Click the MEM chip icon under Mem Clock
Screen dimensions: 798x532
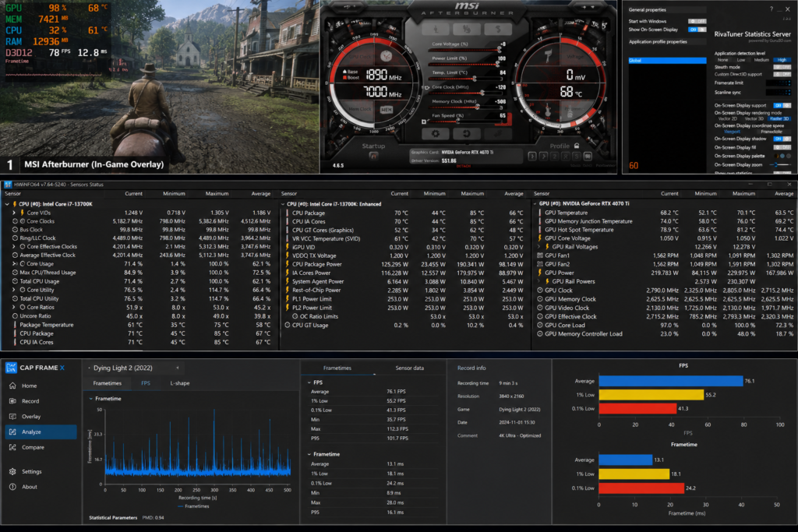(x=387, y=109)
